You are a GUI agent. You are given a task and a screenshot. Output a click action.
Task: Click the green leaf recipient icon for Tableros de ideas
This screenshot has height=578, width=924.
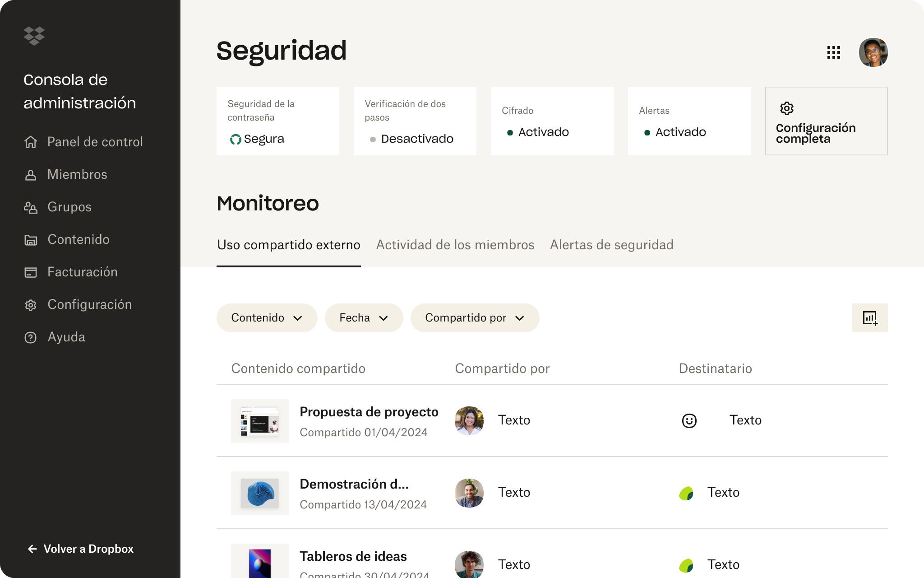point(686,565)
